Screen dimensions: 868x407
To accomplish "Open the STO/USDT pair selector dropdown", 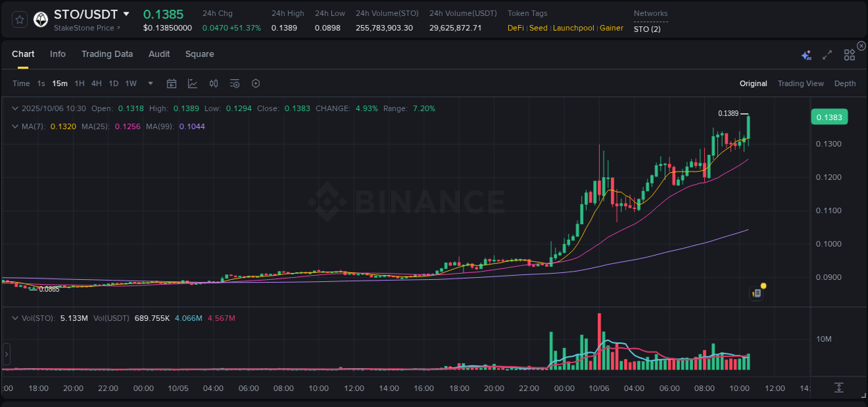I will point(127,14).
